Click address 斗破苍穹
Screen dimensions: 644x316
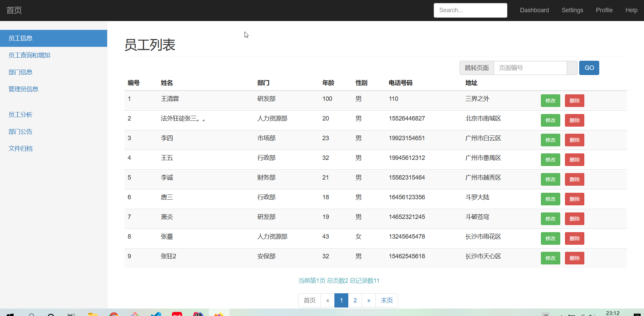pyautogui.click(x=477, y=217)
